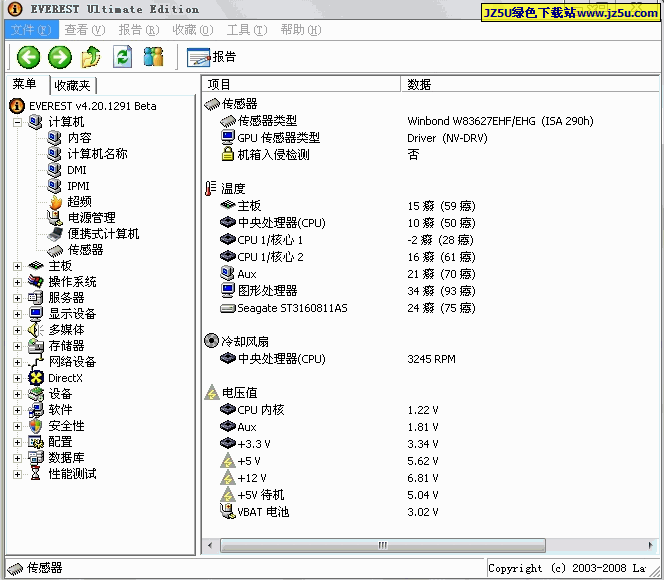Open the 电源管理 tree item
Screen dimensions: 664x580
(x=91, y=218)
